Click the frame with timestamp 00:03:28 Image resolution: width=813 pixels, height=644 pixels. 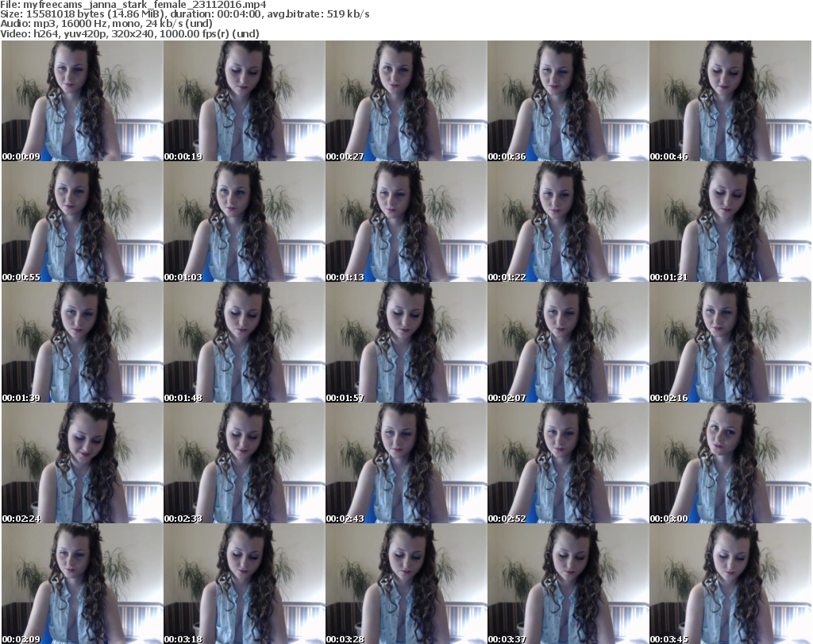click(x=406, y=584)
